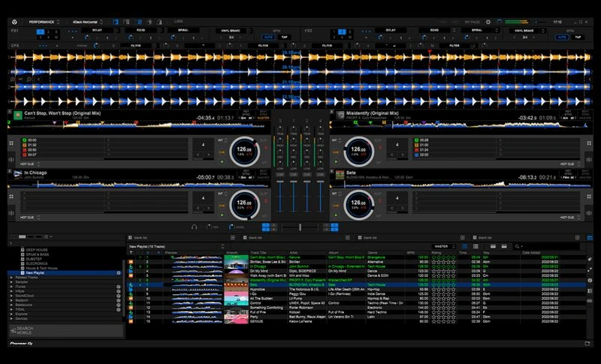Click the orange CUE button on deck 1
Viewport: 601px width, 364px height.
pyautogui.click(x=222, y=152)
